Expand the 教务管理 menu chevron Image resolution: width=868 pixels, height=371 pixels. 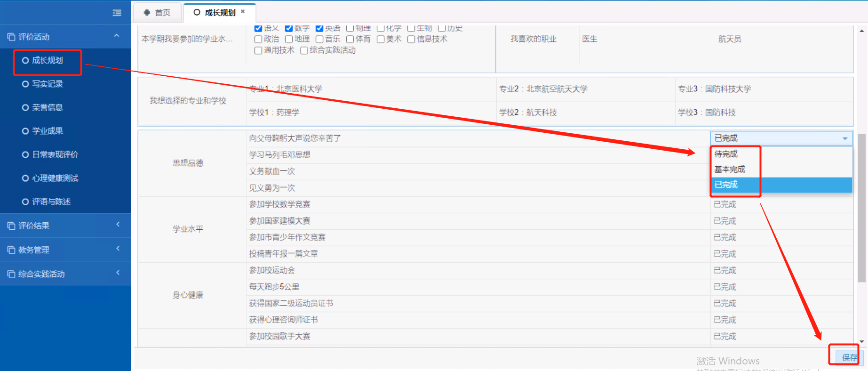(118, 249)
